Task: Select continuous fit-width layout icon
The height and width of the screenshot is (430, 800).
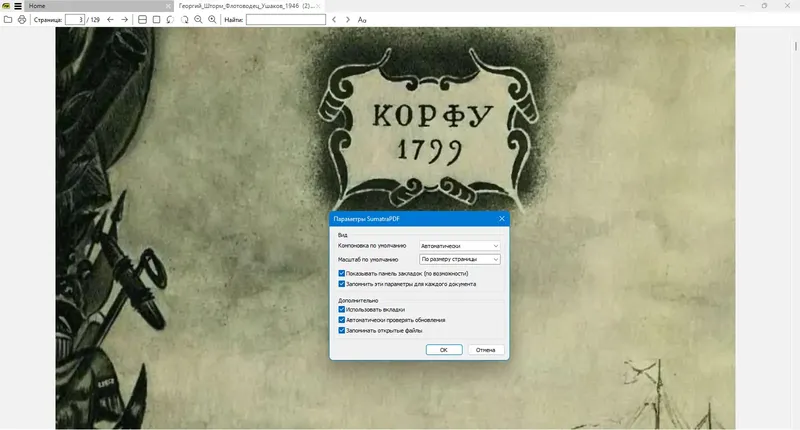Action: click(x=142, y=19)
